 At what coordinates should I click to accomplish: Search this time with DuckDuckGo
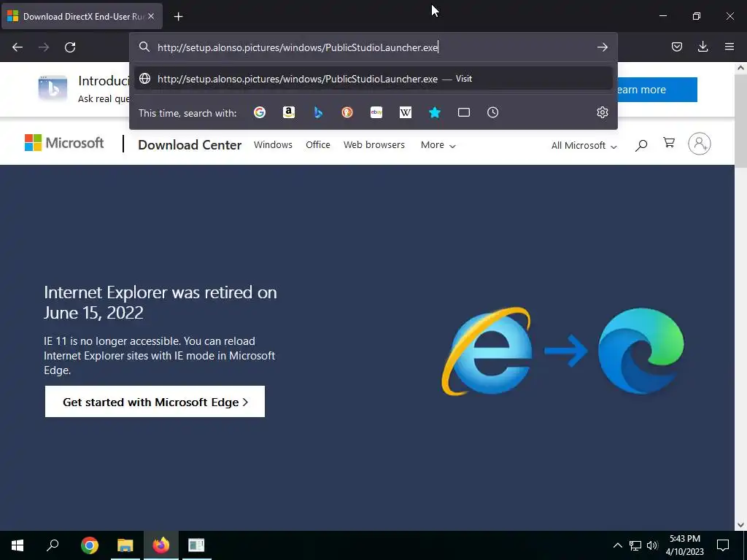[x=347, y=112]
